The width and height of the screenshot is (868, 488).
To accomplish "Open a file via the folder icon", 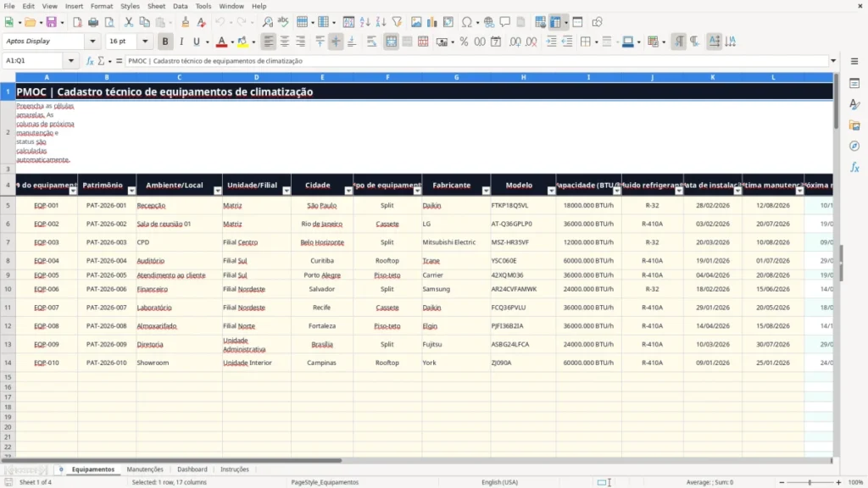I will (x=30, y=22).
